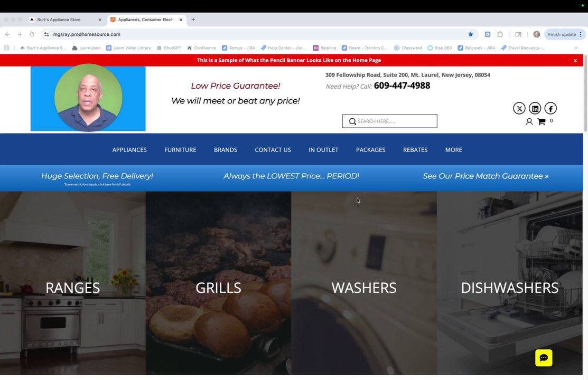
Task: Close the red pencil banner
Action: (575, 60)
